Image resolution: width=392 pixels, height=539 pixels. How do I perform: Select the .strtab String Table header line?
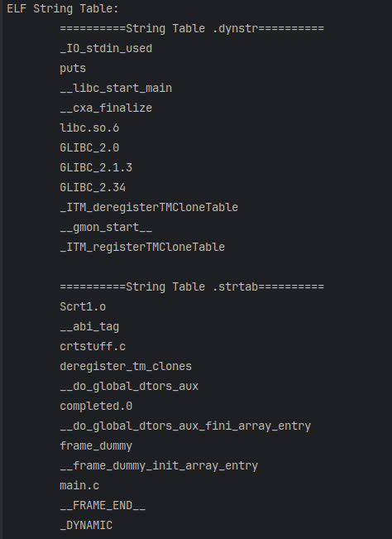coord(192,286)
